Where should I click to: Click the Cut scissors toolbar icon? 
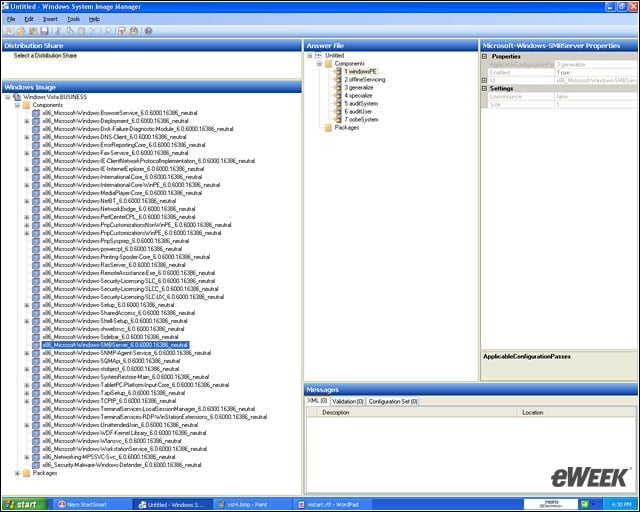tap(58, 31)
